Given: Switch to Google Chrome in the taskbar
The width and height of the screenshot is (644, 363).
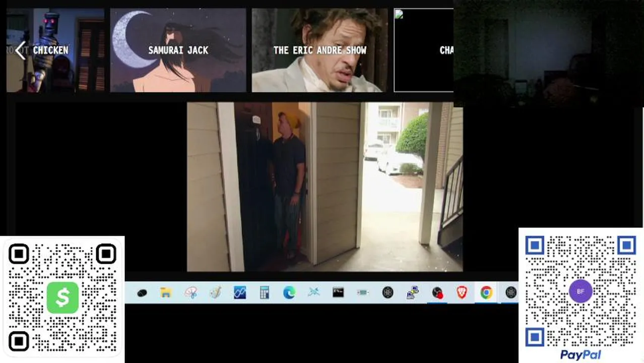Looking at the screenshot, I should pos(486,292).
